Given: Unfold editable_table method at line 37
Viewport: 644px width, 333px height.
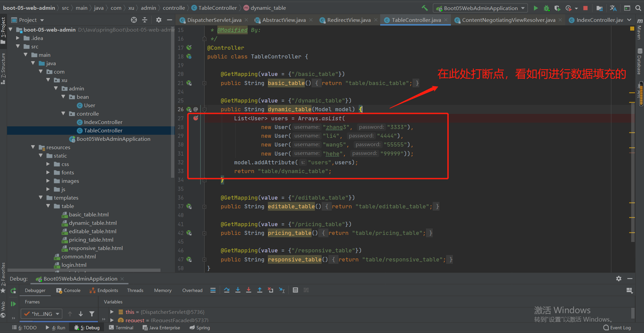Looking at the screenshot, I should pos(204,206).
